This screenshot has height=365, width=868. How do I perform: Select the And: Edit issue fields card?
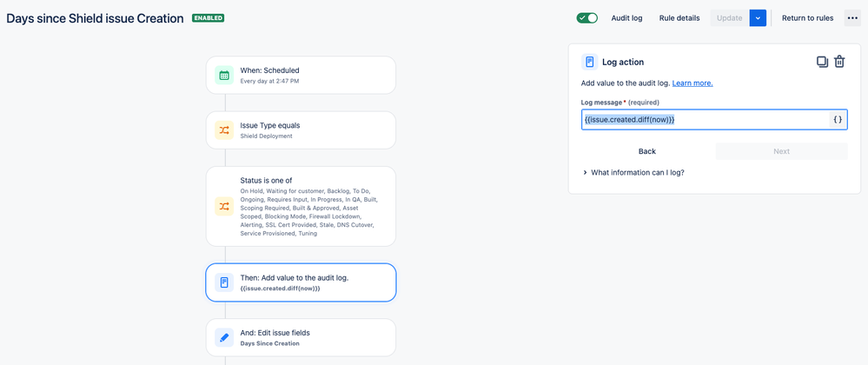tap(301, 337)
